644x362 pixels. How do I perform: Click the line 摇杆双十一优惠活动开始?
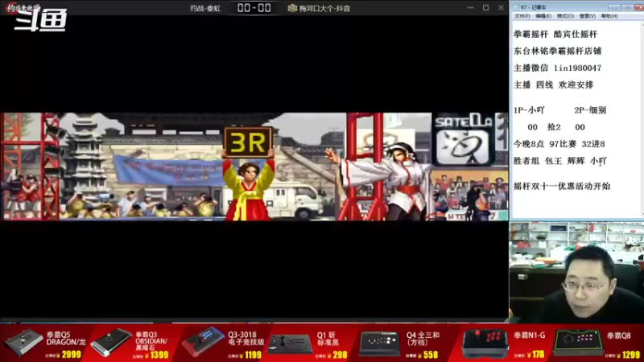click(562, 187)
